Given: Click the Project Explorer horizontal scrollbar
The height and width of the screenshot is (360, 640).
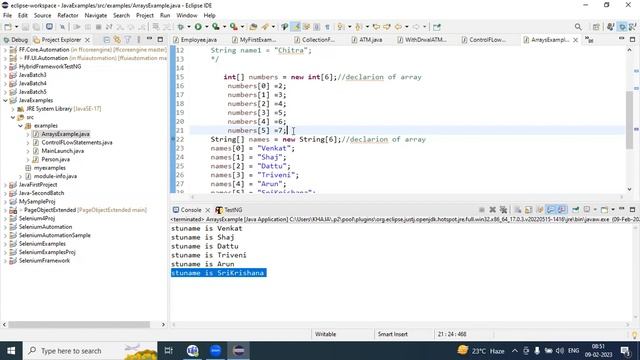Looking at the screenshot, I should (79, 324).
